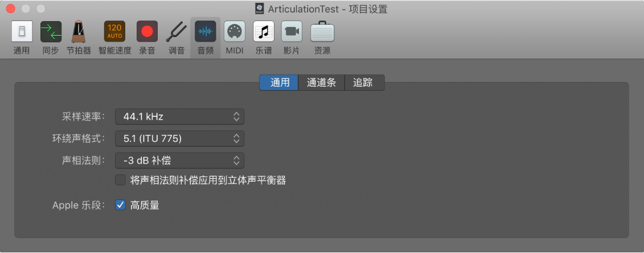Switch to the 追踪 tab
The image size is (644, 253).
click(x=364, y=83)
